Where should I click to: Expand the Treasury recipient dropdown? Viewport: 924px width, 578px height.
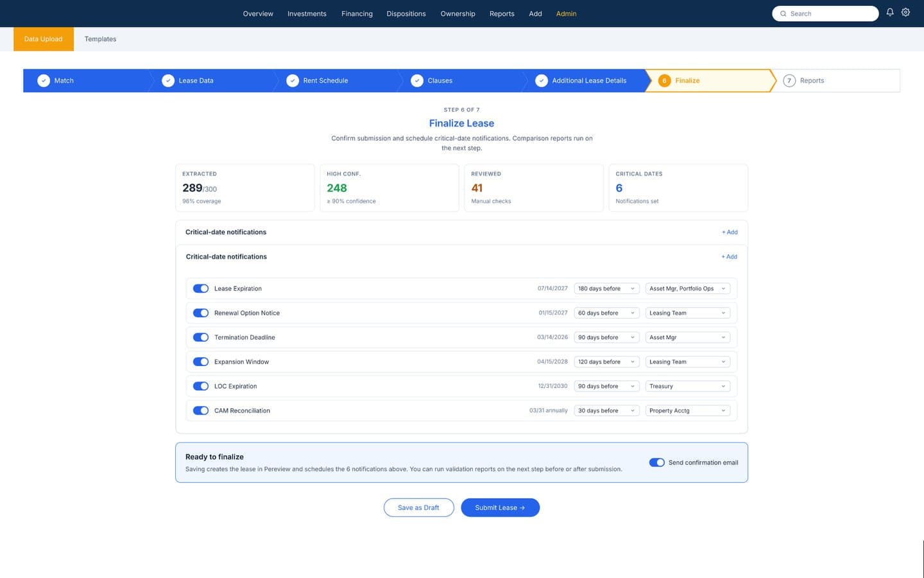tap(688, 387)
